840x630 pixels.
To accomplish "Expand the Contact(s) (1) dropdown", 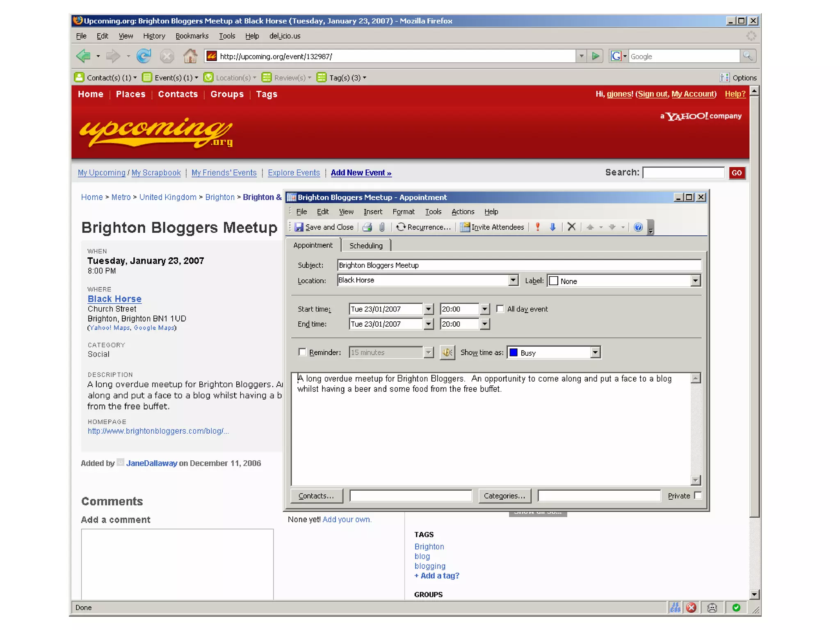I will [x=135, y=77].
